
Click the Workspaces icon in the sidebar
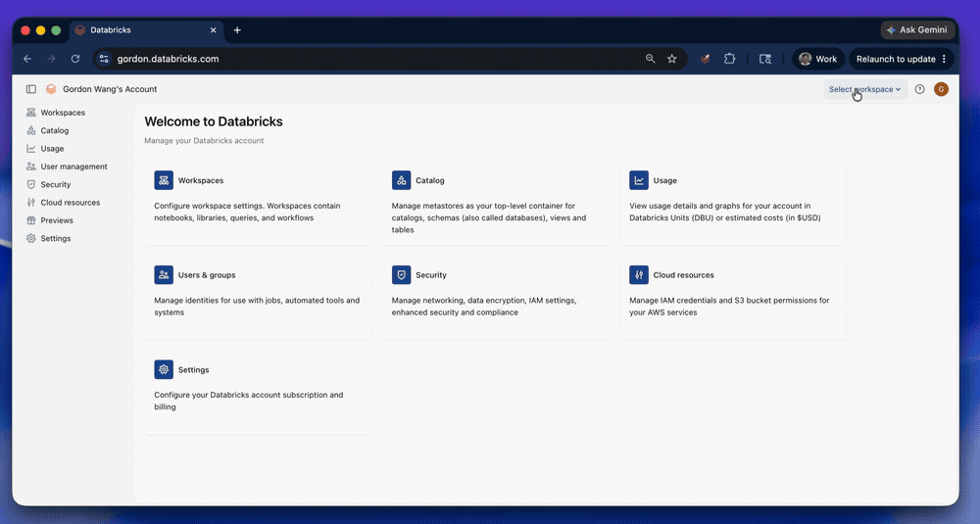coord(31,113)
